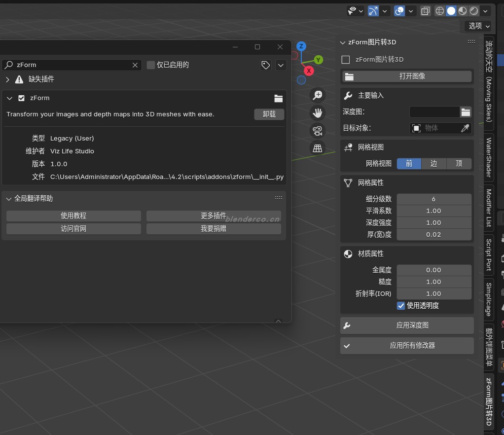Select the 顶 grid view option
Viewport: 504px width, 435px height.
point(459,164)
